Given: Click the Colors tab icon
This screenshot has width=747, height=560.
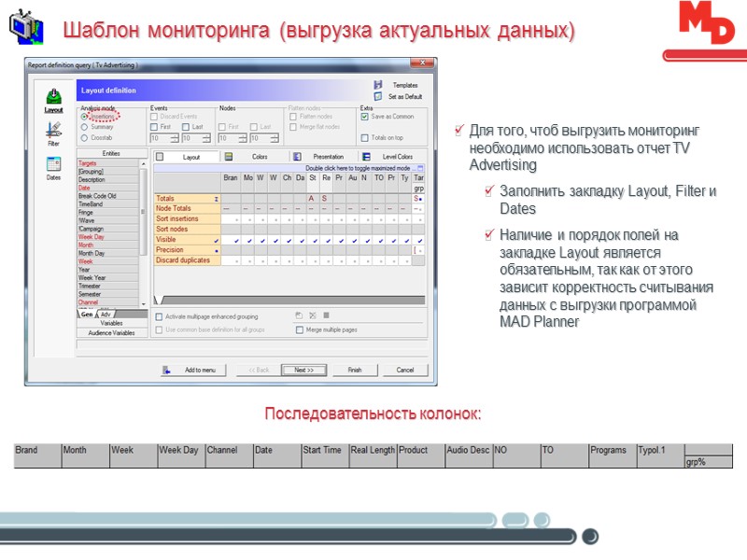Looking at the screenshot, I should coord(229,157).
